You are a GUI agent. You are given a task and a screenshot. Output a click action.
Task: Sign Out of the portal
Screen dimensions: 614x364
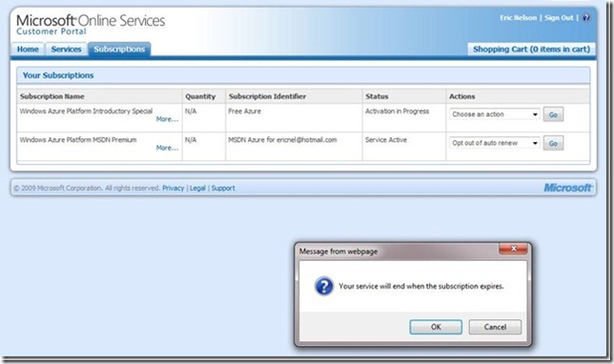click(559, 18)
